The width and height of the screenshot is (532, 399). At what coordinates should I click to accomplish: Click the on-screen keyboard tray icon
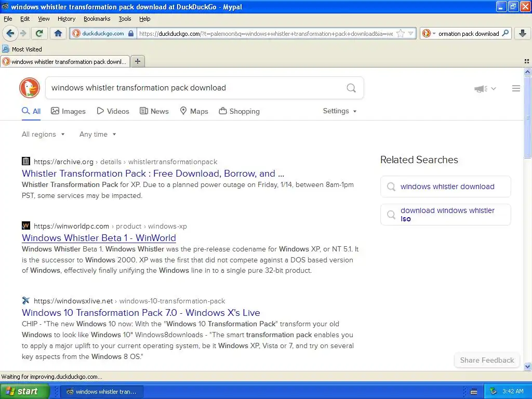(x=474, y=392)
